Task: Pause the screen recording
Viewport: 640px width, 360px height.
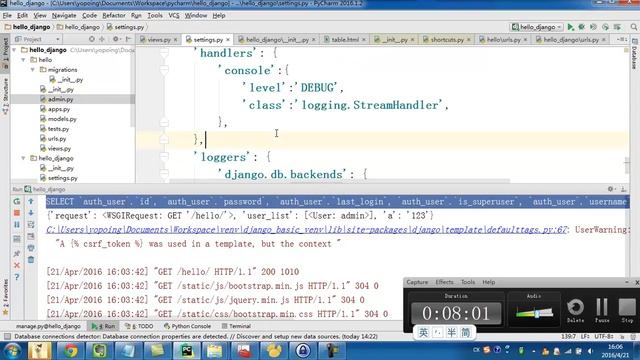Action: (x=602, y=310)
